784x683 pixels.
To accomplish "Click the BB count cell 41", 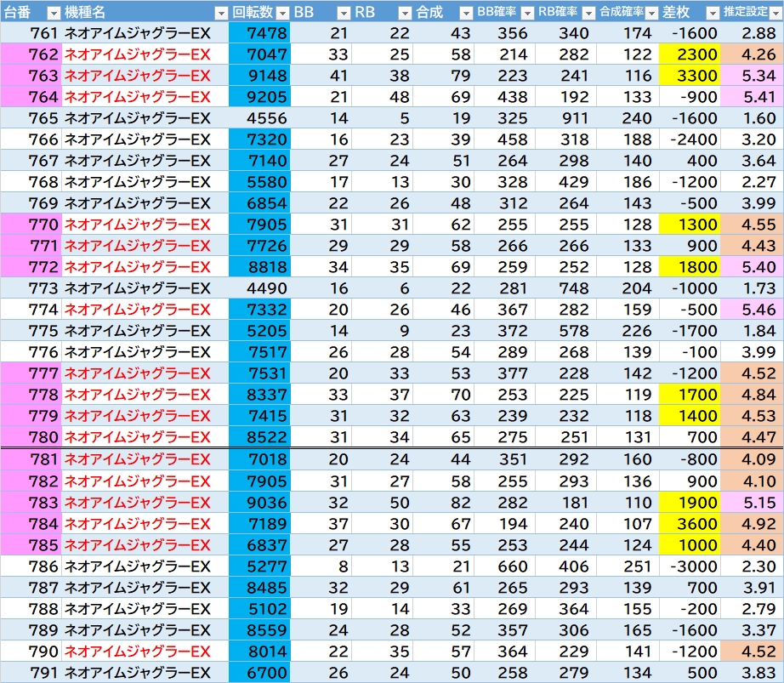I will click(x=321, y=76).
